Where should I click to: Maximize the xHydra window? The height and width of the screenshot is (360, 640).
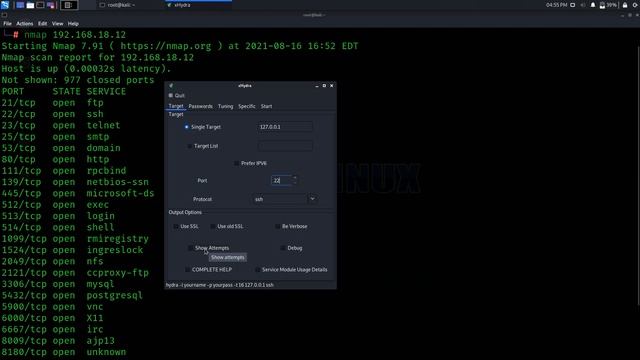(324, 86)
